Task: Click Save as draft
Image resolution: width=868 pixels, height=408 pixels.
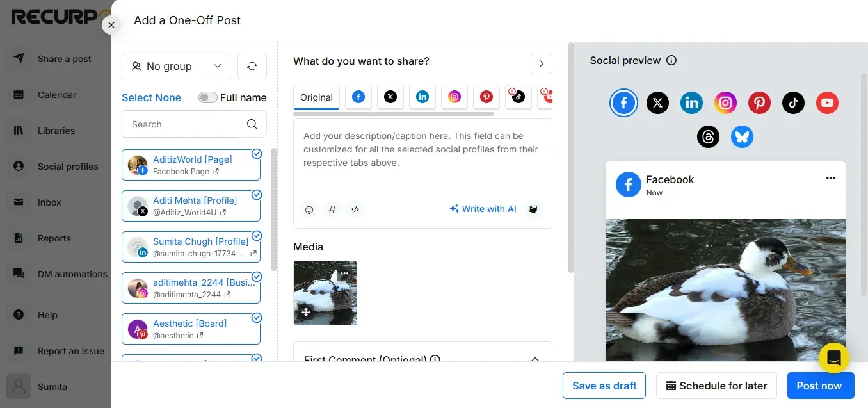Action: coord(604,386)
